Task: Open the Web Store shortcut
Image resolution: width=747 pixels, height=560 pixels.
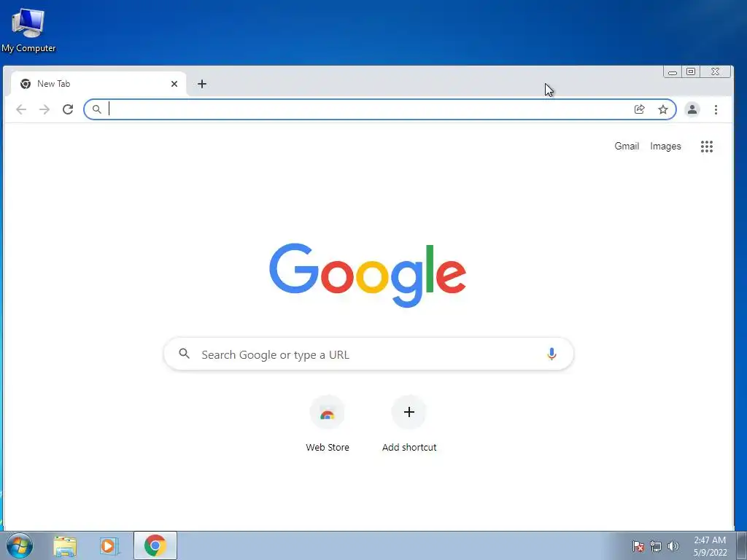Action: point(328,424)
